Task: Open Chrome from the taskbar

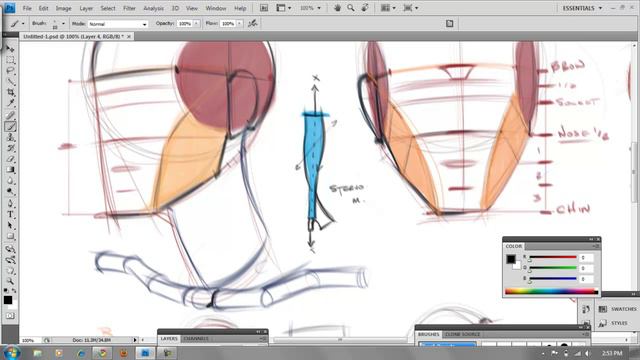Action: point(102,353)
